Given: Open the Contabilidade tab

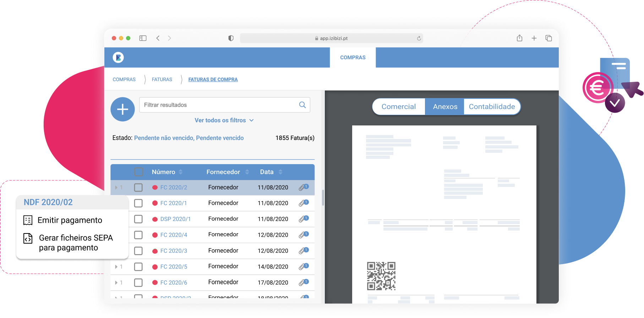Looking at the screenshot, I should pos(492,107).
